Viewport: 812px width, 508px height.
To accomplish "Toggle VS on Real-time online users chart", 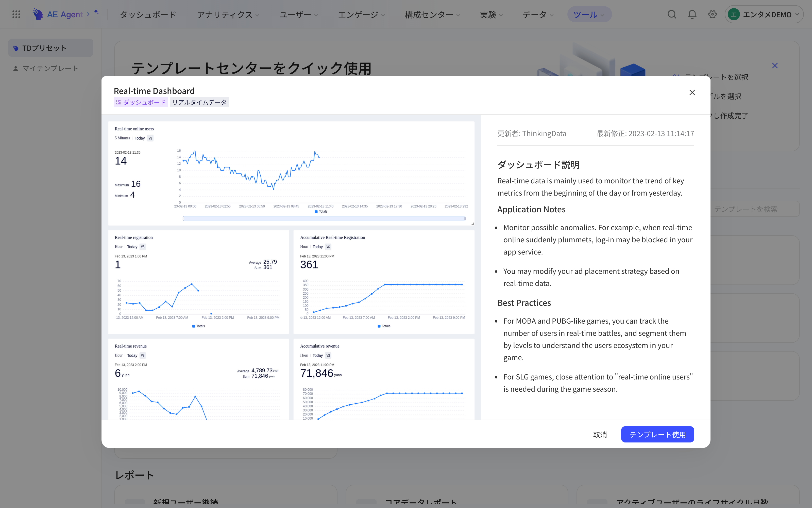I will [x=150, y=138].
